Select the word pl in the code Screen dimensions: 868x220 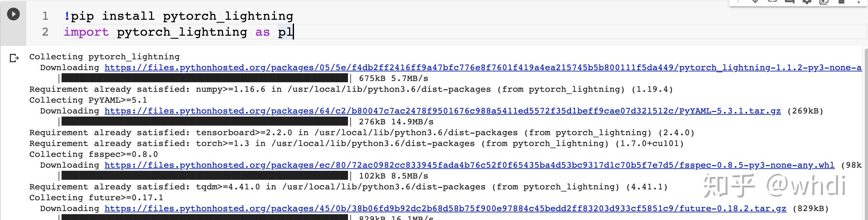(286, 32)
